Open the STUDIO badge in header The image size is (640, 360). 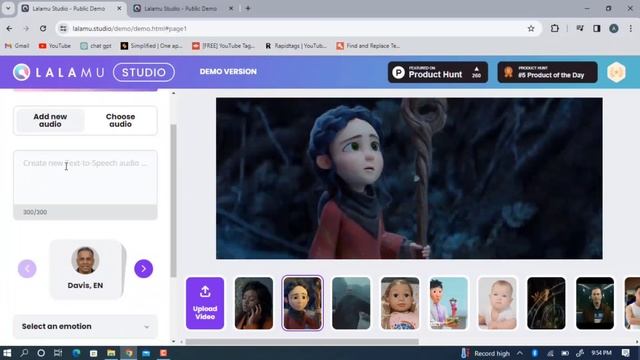tap(144, 72)
